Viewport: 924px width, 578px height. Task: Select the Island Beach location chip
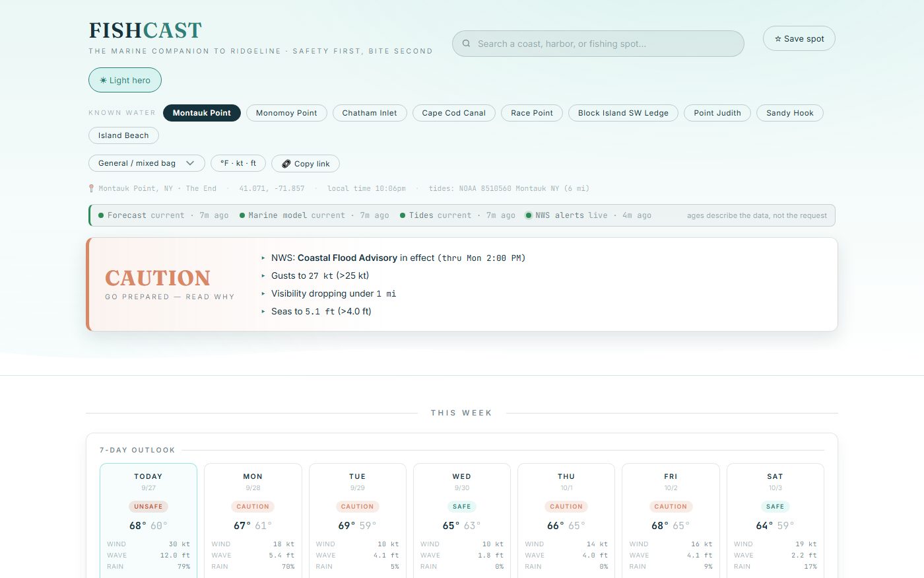pos(123,135)
